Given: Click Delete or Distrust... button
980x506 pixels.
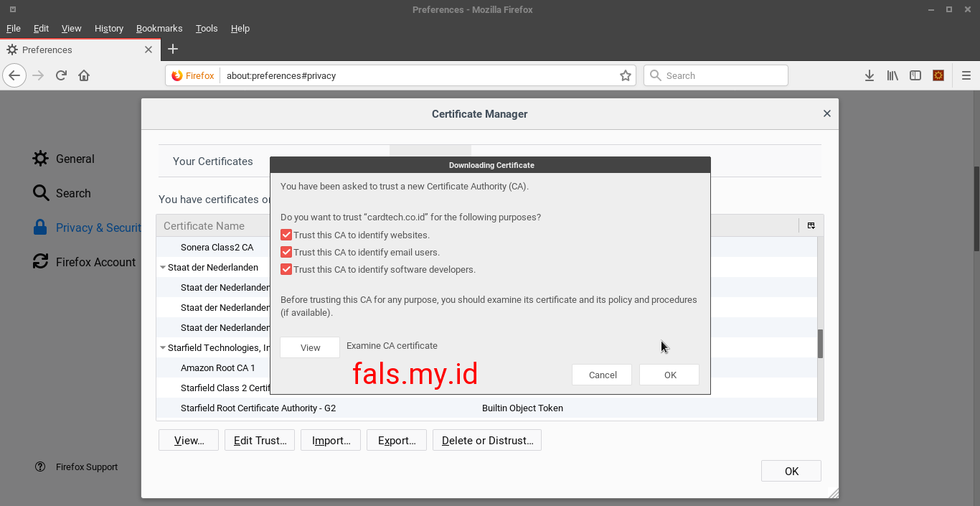Looking at the screenshot, I should tap(487, 440).
